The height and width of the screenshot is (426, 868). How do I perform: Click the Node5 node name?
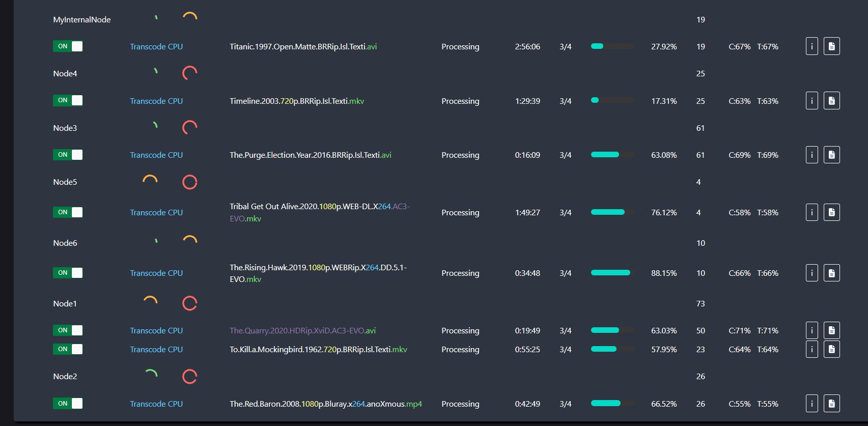point(65,182)
